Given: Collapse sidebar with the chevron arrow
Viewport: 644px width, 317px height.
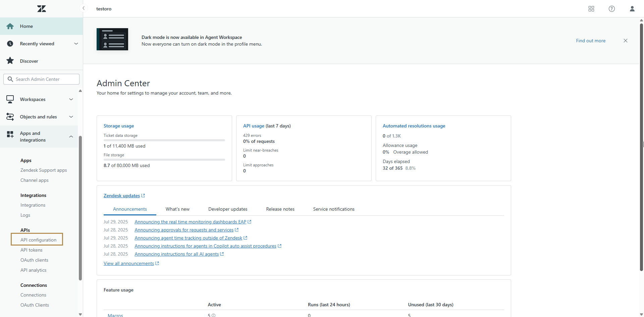Looking at the screenshot, I should [x=84, y=8].
